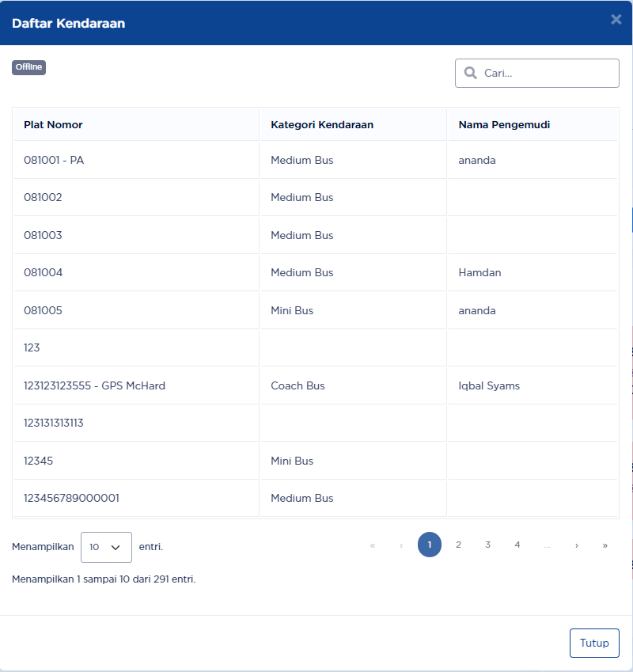Click Medium Bus in 081003 row

coord(302,235)
